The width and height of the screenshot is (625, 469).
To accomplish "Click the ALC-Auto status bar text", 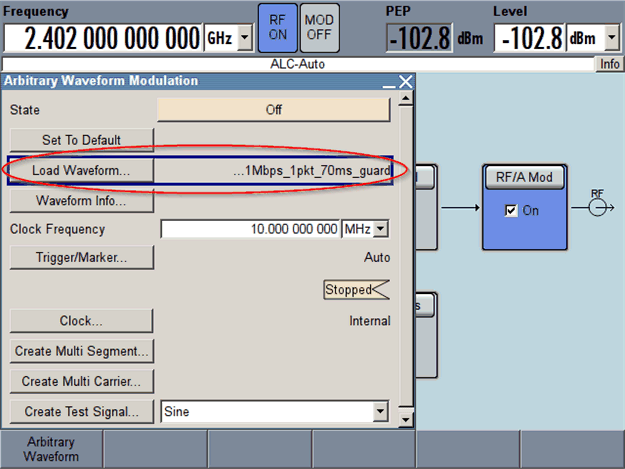I will [x=297, y=64].
